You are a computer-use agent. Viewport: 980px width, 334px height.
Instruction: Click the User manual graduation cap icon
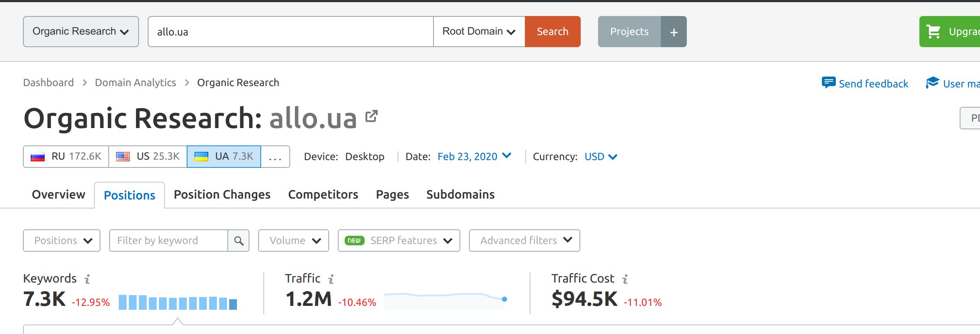click(x=932, y=83)
